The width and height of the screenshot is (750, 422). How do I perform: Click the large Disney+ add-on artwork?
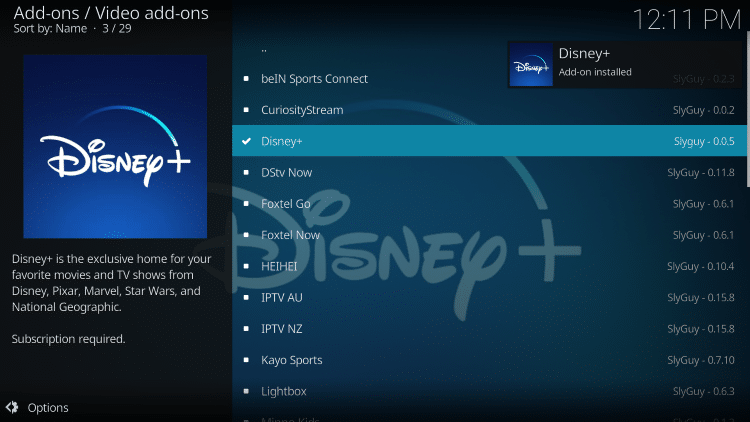tap(115, 146)
